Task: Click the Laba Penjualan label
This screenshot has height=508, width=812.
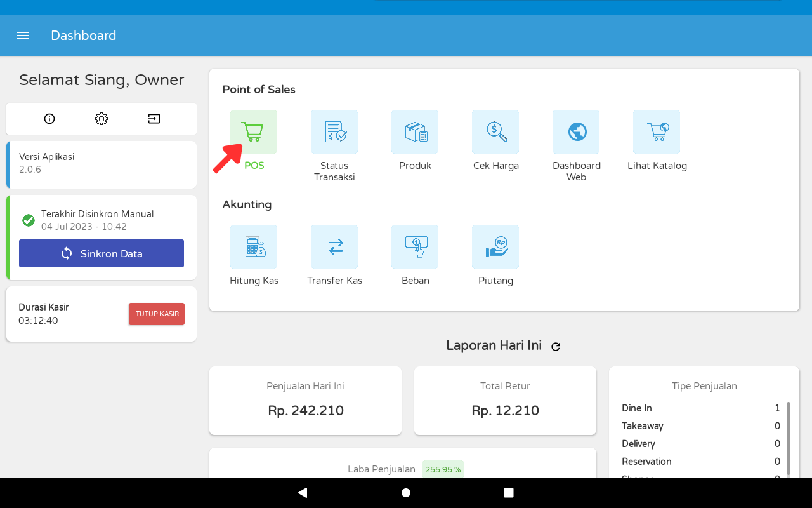Action: coord(382,470)
